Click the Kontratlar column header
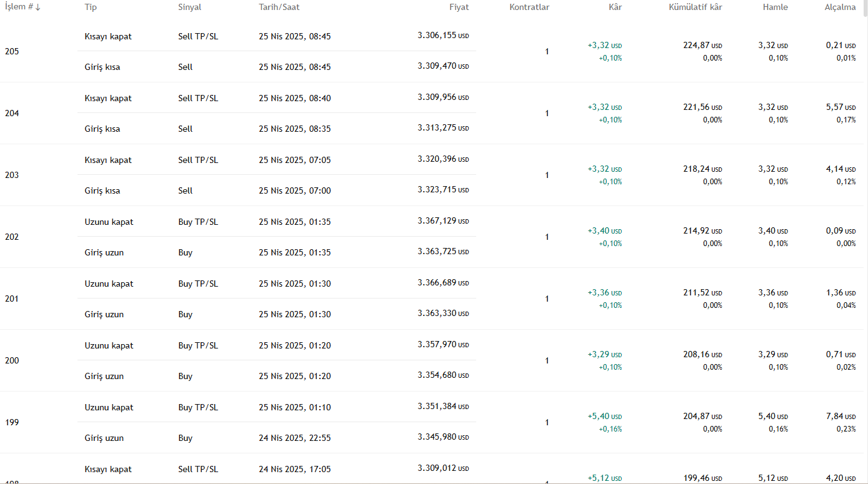868x484 pixels. click(529, 7)
